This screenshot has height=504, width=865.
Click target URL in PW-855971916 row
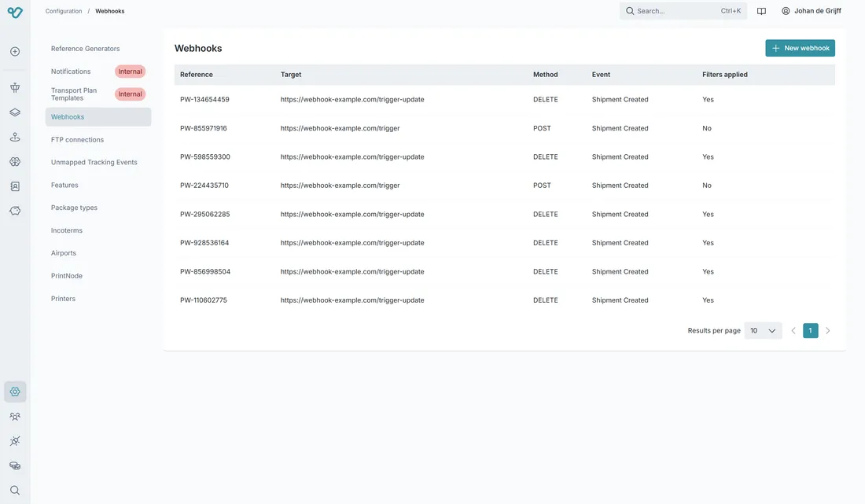tap(340, 128)
